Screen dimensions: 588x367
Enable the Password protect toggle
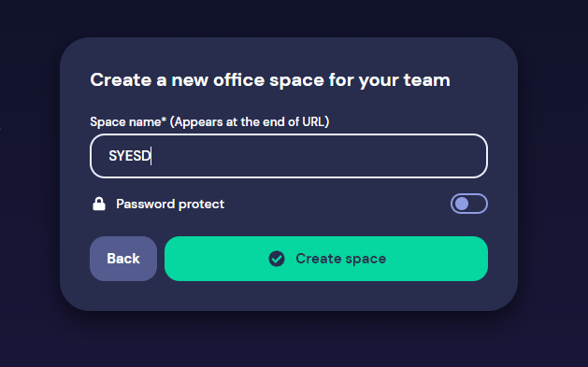pos(469,204)
